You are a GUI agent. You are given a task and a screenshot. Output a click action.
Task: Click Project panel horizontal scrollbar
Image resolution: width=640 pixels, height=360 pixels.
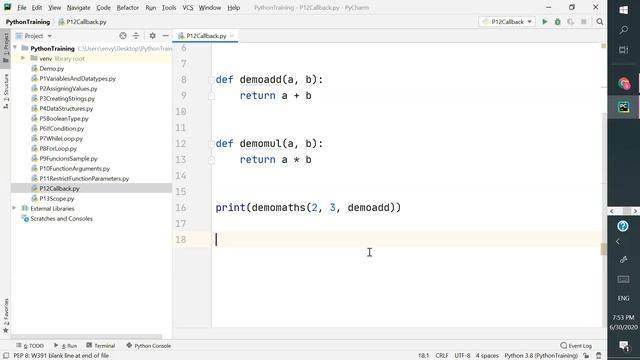click(87, 337)
